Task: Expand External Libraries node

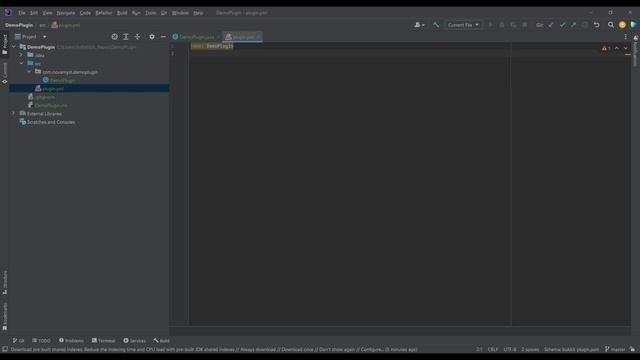Action: pyautogui.click(x=13, y=113)
